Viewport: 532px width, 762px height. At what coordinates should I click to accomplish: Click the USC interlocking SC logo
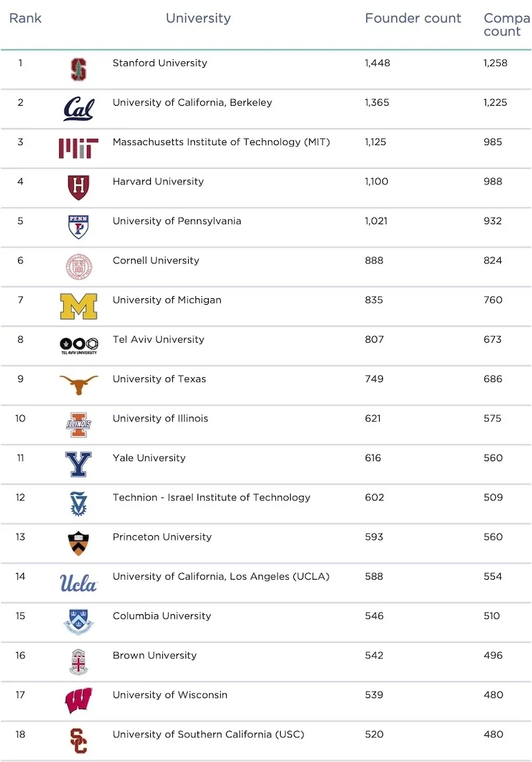pos(78,741)
